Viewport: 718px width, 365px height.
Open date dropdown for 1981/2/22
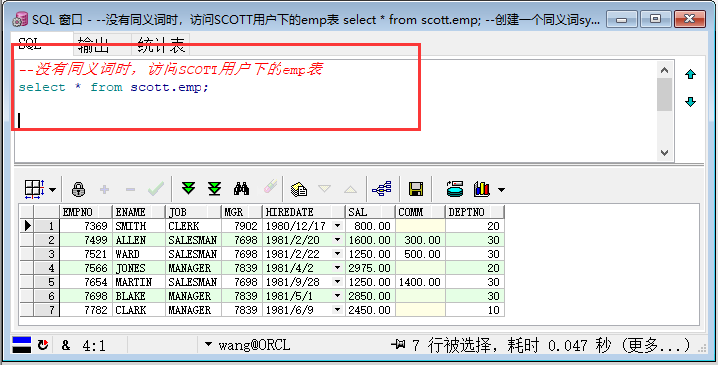(337, 254)
